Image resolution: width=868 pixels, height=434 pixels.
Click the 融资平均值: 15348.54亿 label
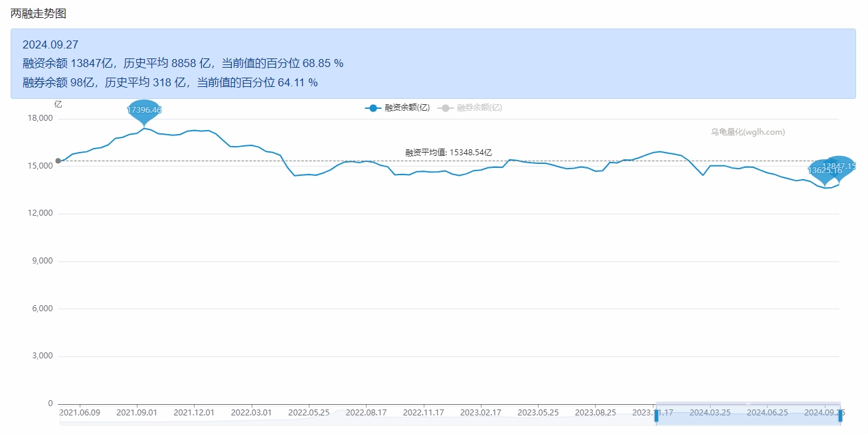click(448, 153)
